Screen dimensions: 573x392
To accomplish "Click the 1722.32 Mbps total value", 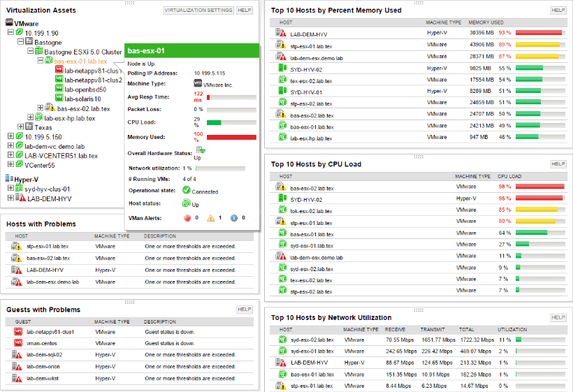I will click(x=477, y=340).
